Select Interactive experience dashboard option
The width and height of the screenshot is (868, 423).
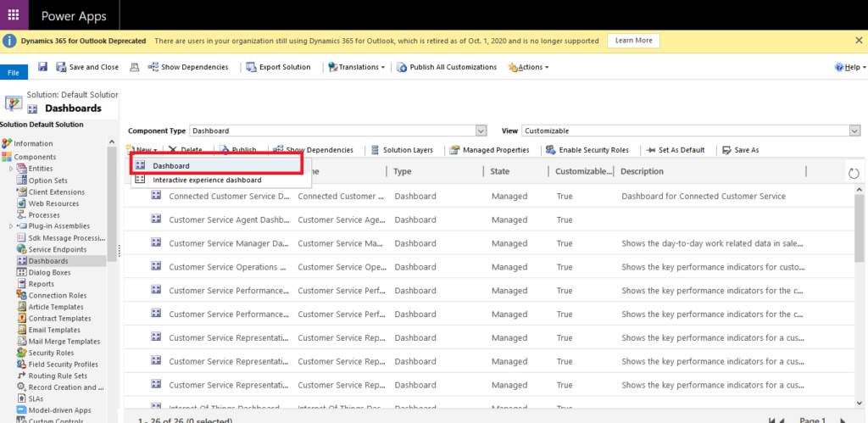[x=206, y=180]
